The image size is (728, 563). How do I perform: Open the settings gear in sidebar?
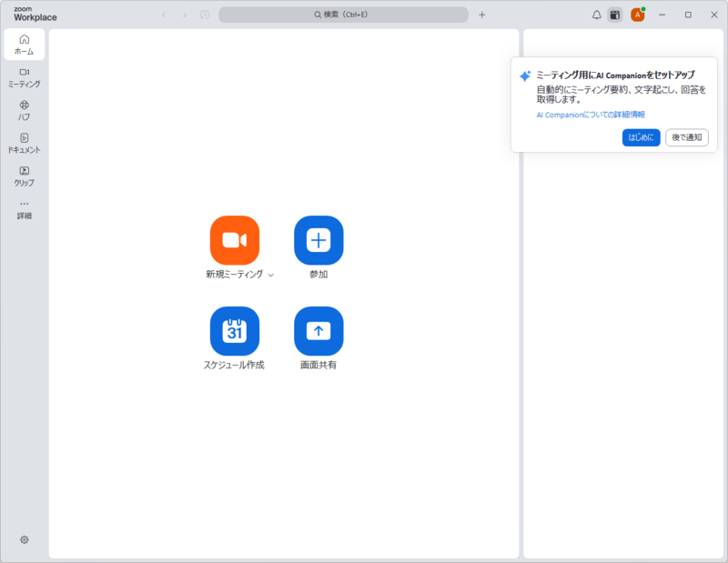point(25,539)
